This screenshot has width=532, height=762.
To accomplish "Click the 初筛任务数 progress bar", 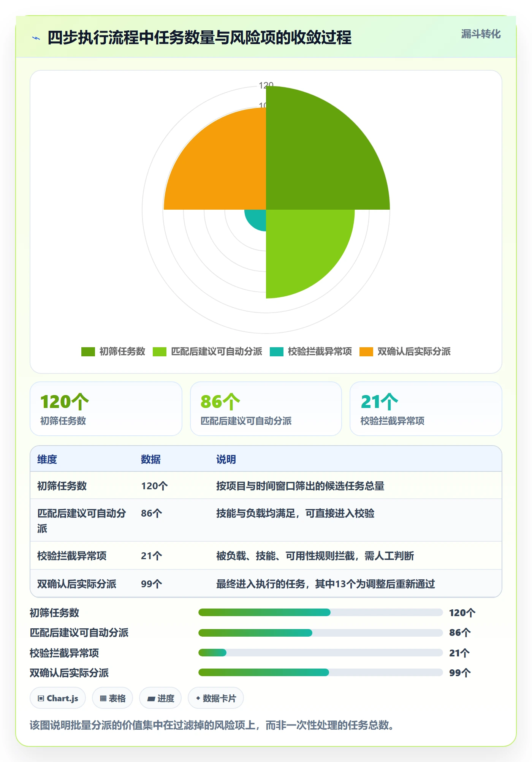I will click(320, 612).
